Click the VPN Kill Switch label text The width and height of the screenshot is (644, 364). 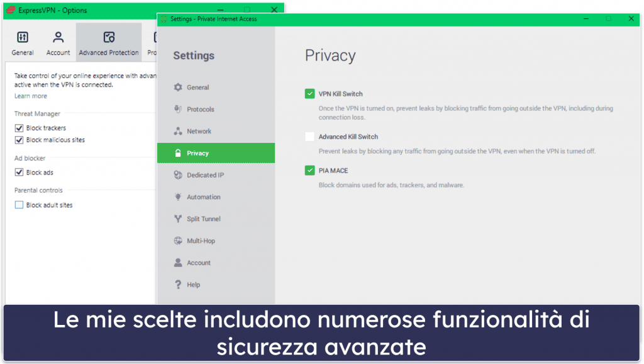click(x=340, y=94)
